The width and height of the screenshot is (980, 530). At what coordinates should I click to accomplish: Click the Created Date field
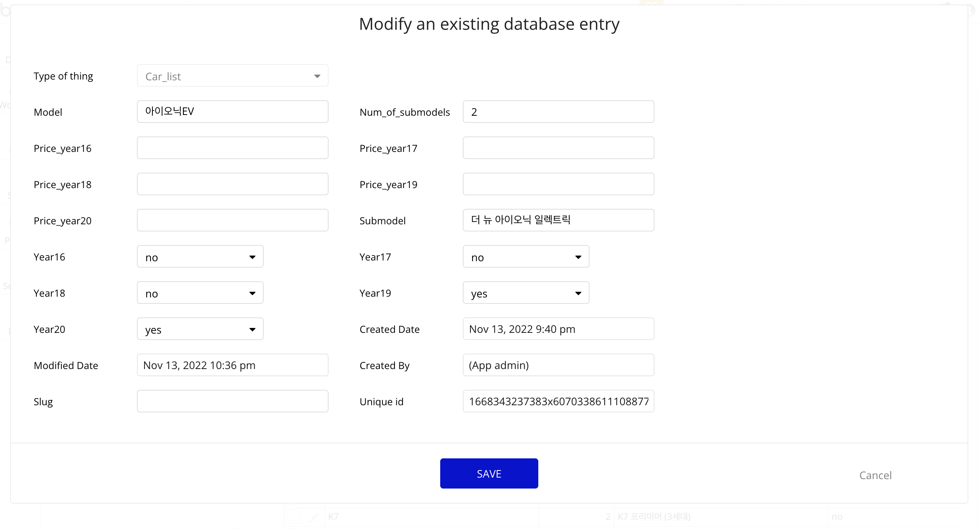click(558, 329)
